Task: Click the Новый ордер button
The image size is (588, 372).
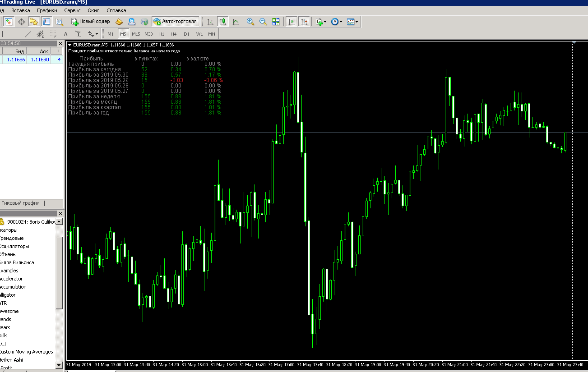Action: coord(91,21)
